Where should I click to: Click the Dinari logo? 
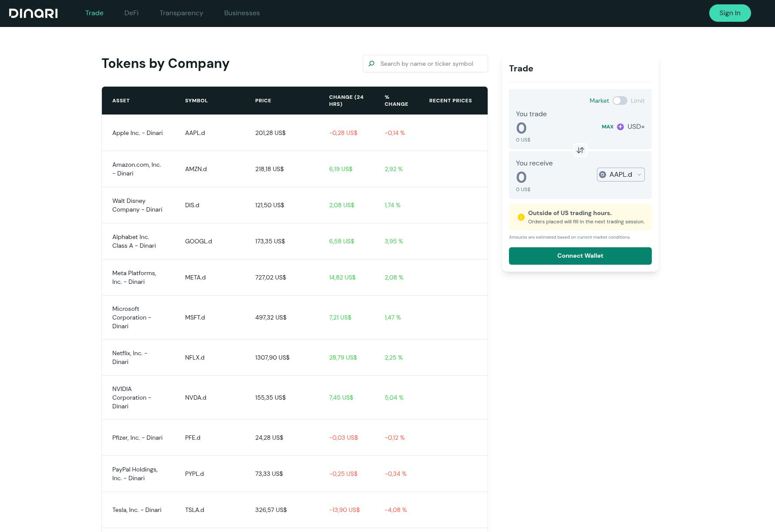[33, 13]
